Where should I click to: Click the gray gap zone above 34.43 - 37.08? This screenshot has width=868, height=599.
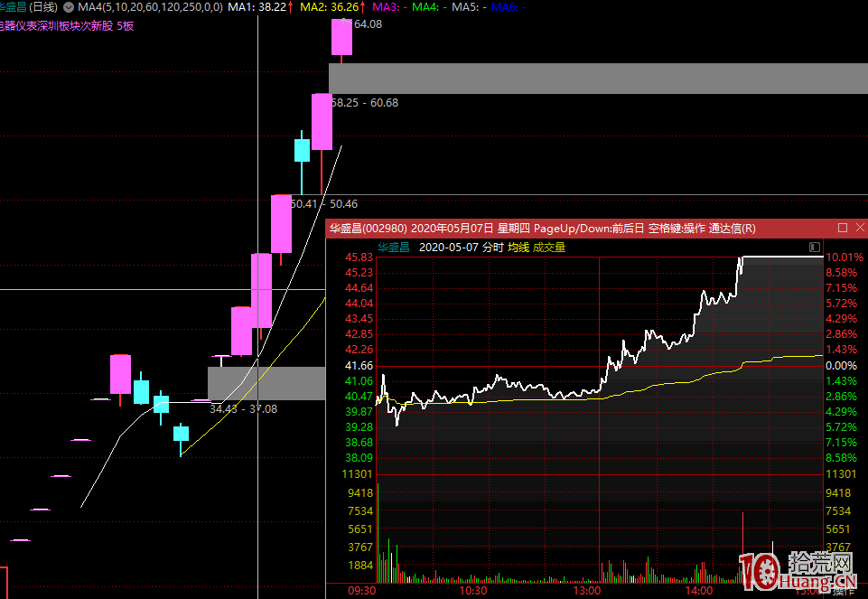coord(266,383)
